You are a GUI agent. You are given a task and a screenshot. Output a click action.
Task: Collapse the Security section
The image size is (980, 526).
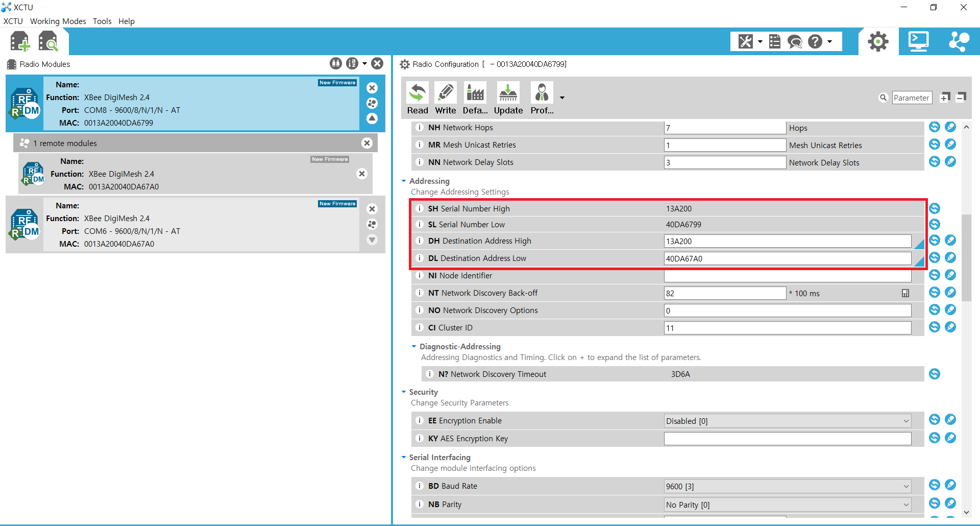pos(404,392)
